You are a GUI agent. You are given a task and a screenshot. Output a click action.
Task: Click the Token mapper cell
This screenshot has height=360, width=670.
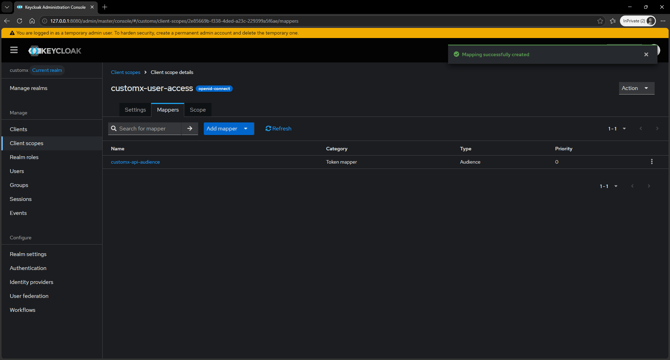coord(341,162)
